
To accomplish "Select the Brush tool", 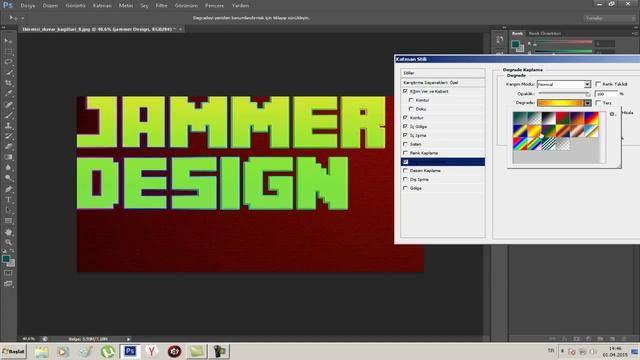I will pyautogui.click(x=8, y=116).
